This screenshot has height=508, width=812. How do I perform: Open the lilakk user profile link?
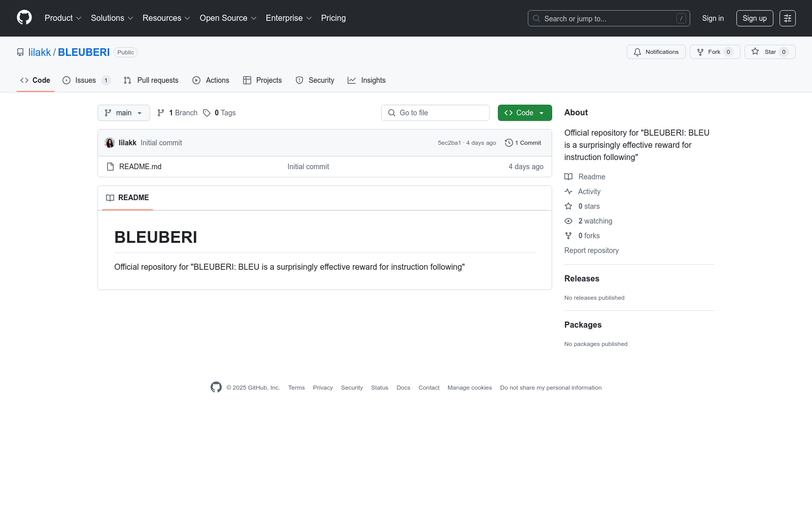click(x=40, y=52)
